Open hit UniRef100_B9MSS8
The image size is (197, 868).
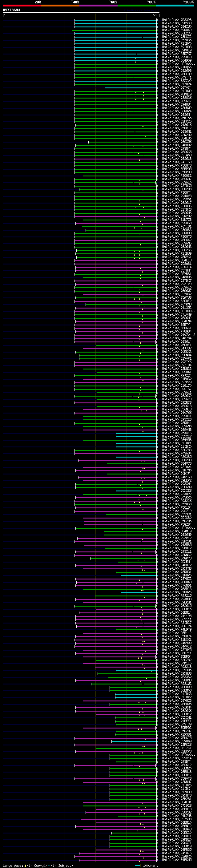176,23
